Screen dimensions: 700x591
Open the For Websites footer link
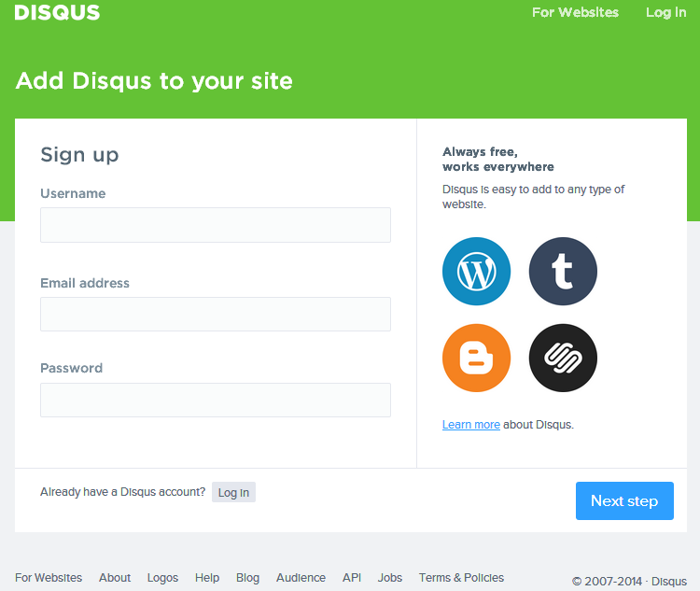click(49, 578)
